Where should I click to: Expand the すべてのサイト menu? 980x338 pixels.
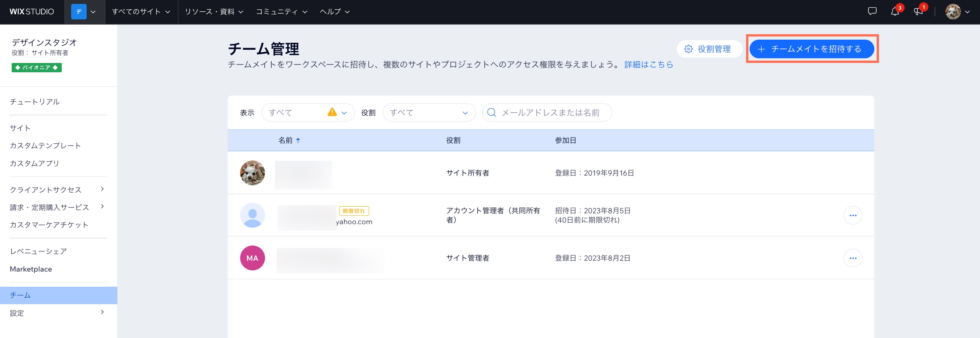(x=141, y=12)
